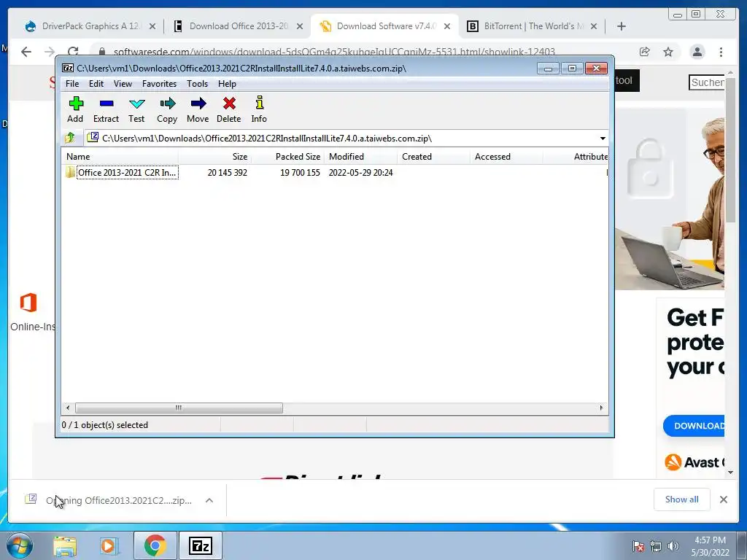Go up one folder level in 7-Zip
The width and height of the screenshot is (747, 560).
pos(70,138)
